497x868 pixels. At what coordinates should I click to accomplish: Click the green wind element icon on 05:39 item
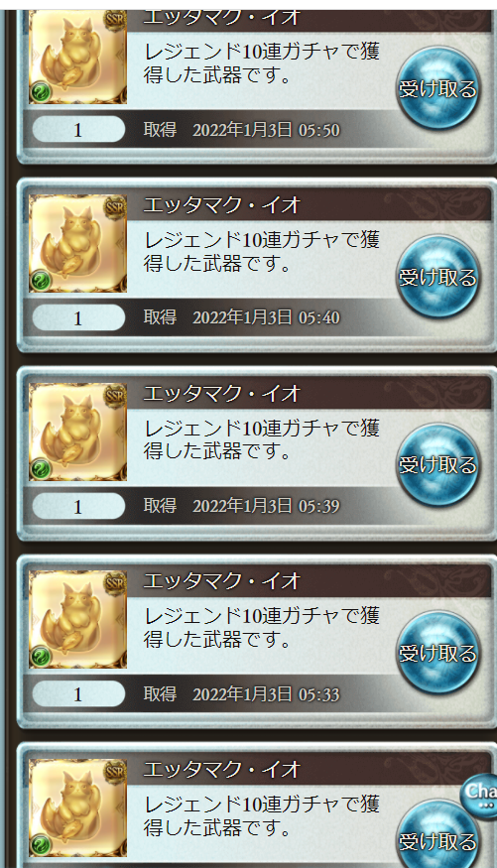point(41,469)
